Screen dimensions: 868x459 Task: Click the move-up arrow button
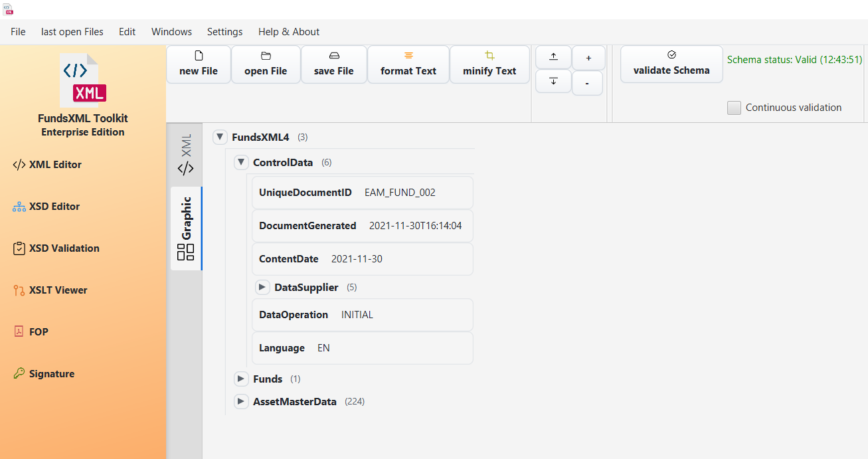tap(553, 57)
